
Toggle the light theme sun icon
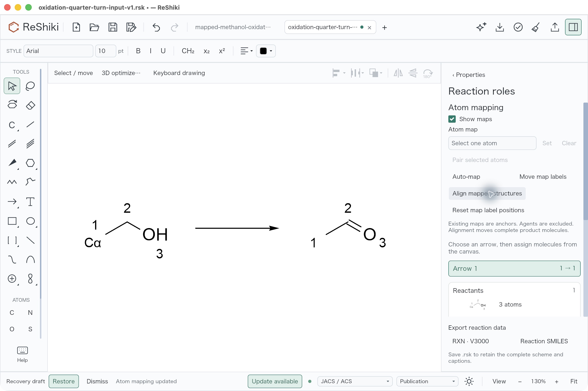(x=469, y=381)
